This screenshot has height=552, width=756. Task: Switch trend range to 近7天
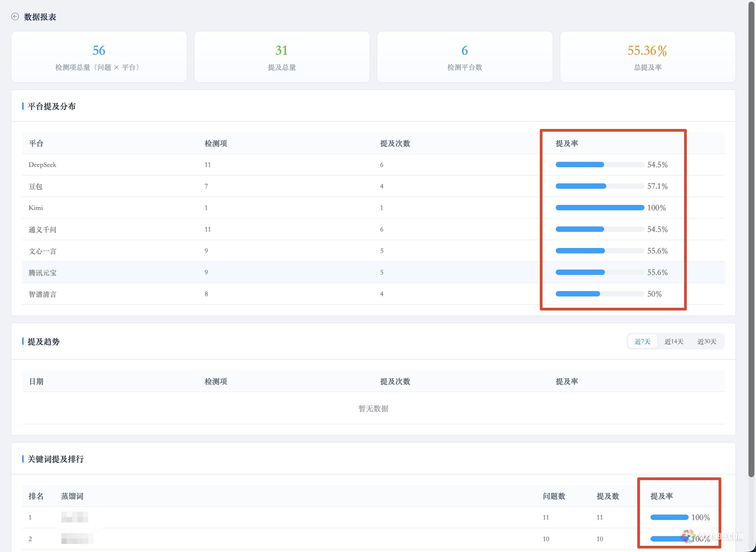pyautogui.click(x=642, y=341)
